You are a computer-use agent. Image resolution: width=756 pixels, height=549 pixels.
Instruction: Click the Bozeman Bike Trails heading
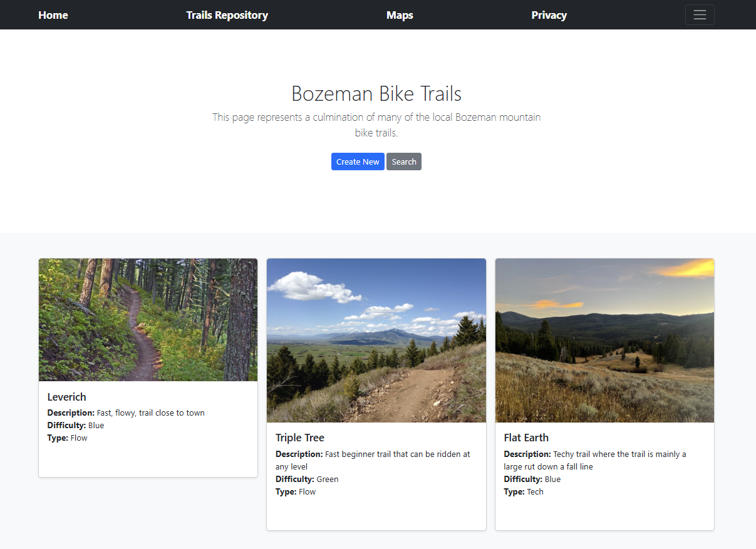tap(376, 94)
